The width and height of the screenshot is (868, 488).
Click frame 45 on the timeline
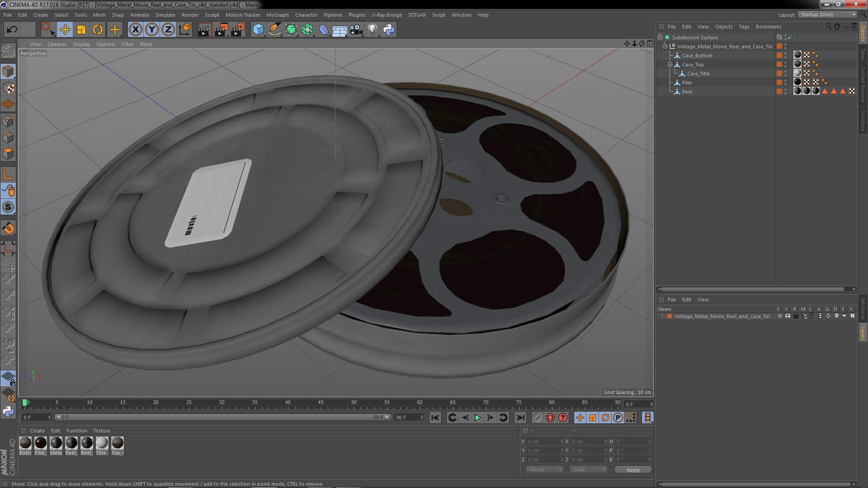(321, 402)
